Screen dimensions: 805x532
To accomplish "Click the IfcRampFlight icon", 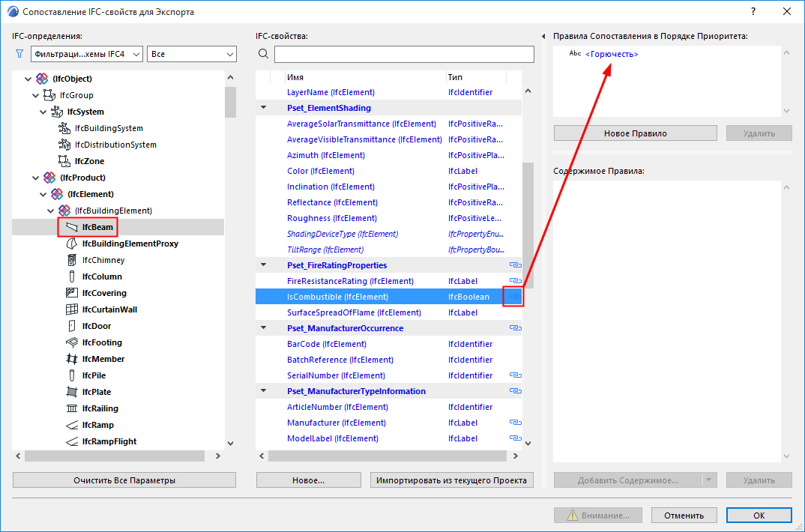I will coord(72,441).
